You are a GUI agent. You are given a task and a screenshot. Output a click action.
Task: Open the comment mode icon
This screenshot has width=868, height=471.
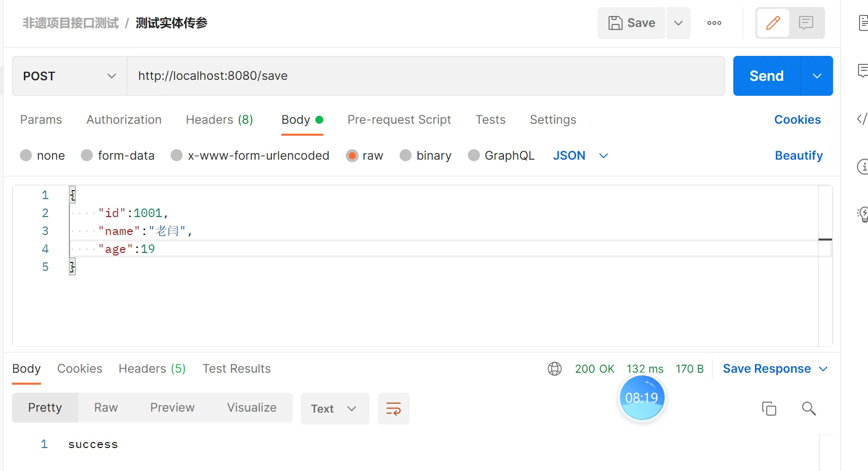point(806,23)
